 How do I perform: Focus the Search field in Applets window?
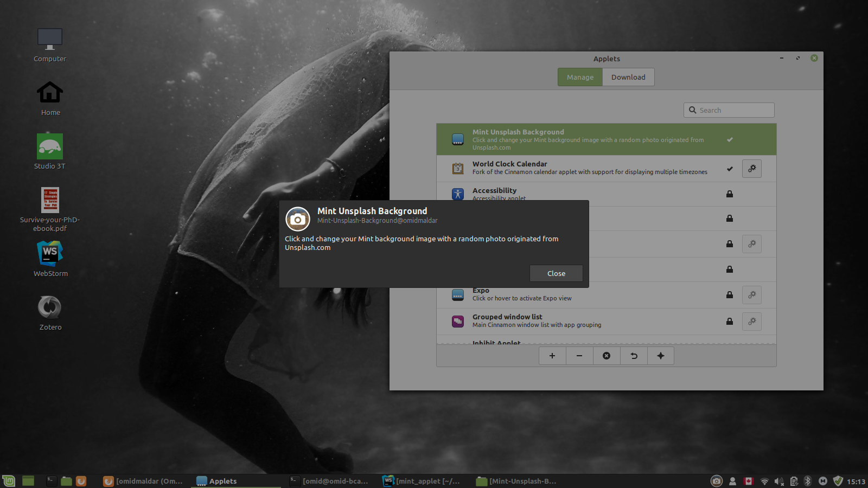coord(729,110)
